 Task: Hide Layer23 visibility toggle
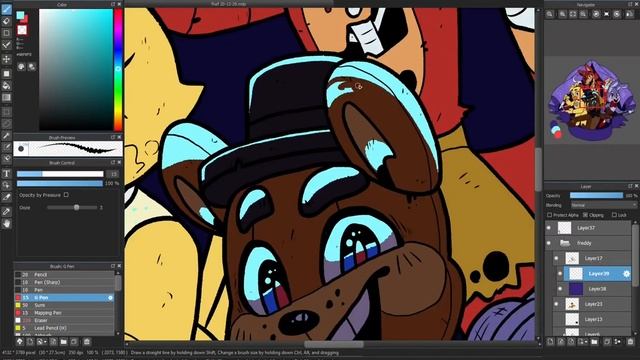556,304
